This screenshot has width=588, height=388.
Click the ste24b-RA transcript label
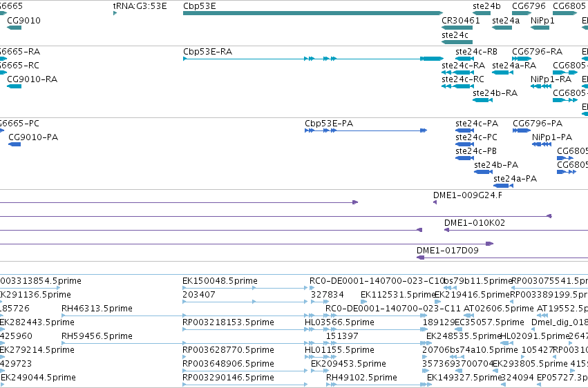point(495,93)
